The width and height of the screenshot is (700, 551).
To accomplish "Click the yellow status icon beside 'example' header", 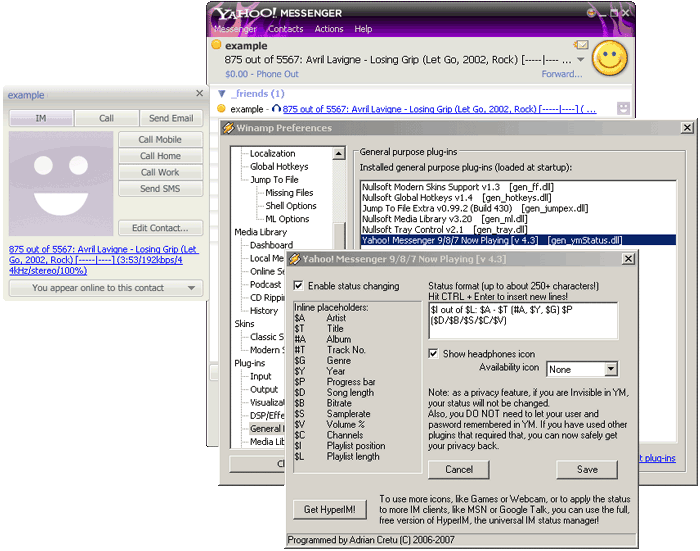I will tap(216, 45).
